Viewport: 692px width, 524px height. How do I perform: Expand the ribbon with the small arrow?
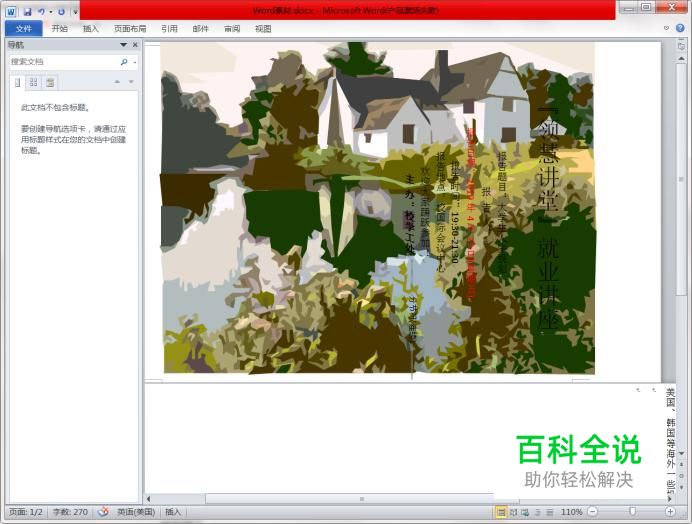point(666,28)
